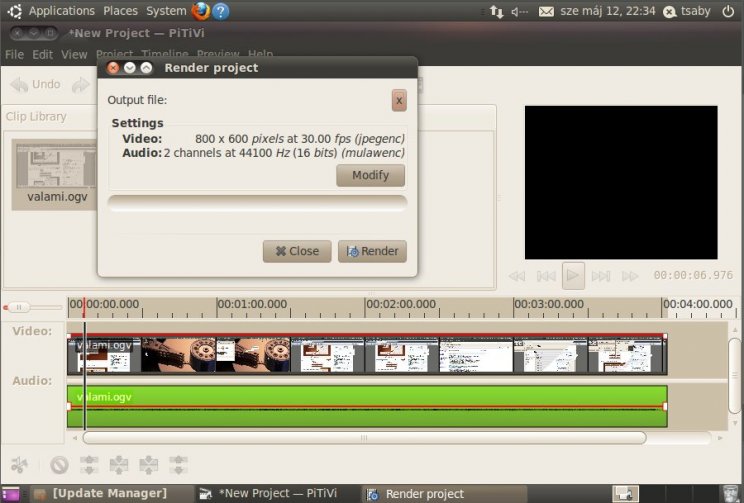Open the File menu in PiTiVi
The image size is (744, 503).
pos(14,55)
